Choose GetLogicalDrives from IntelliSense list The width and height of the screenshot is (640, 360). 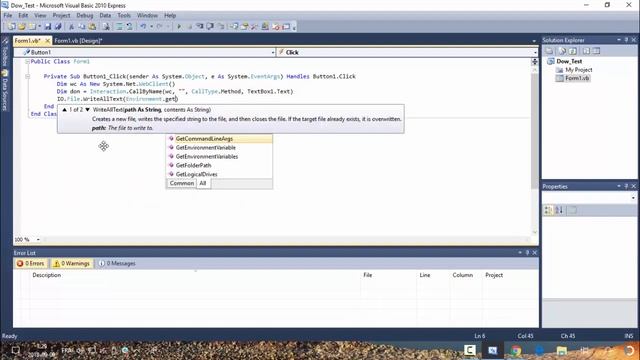point(196,174)
